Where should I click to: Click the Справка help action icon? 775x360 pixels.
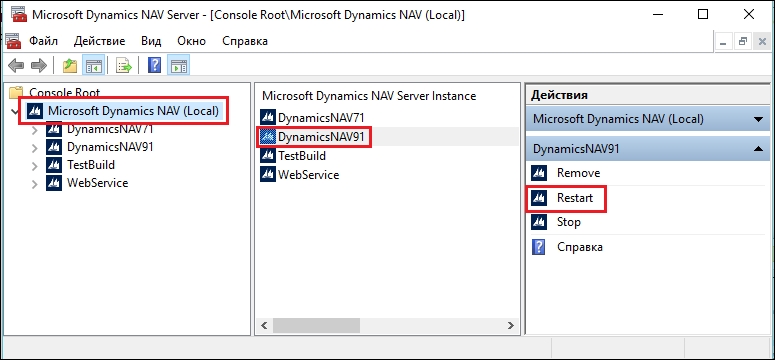(538, 247)
